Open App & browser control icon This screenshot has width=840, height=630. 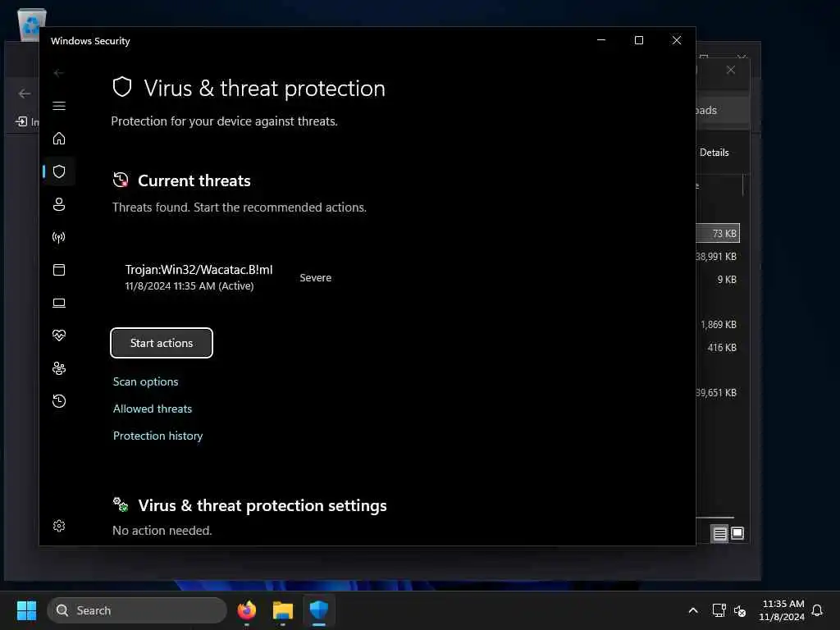coord(59,269)
